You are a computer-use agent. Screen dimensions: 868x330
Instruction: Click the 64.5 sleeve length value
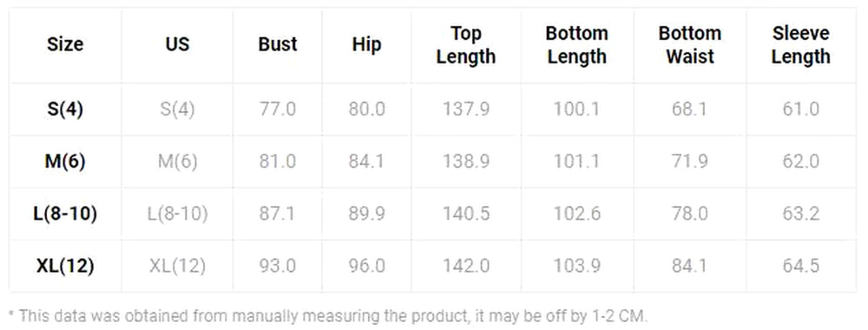point(801,267)
